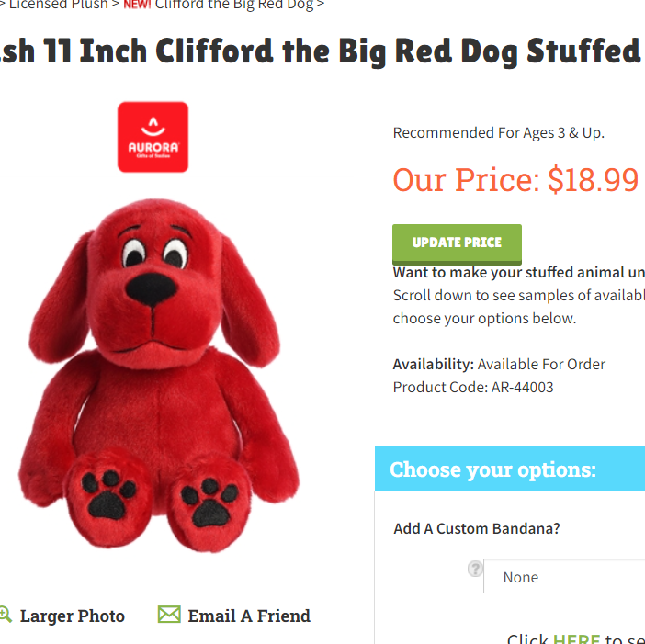Click the Clifford plush product image

pyautogui.click(x=159, y=376)
